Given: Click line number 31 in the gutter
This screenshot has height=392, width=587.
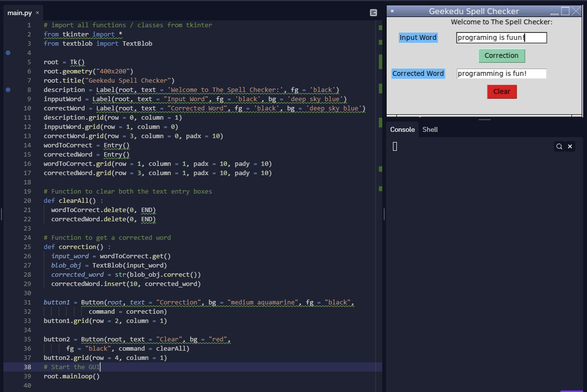Looking at the screenshot, I should click(27, 302).
